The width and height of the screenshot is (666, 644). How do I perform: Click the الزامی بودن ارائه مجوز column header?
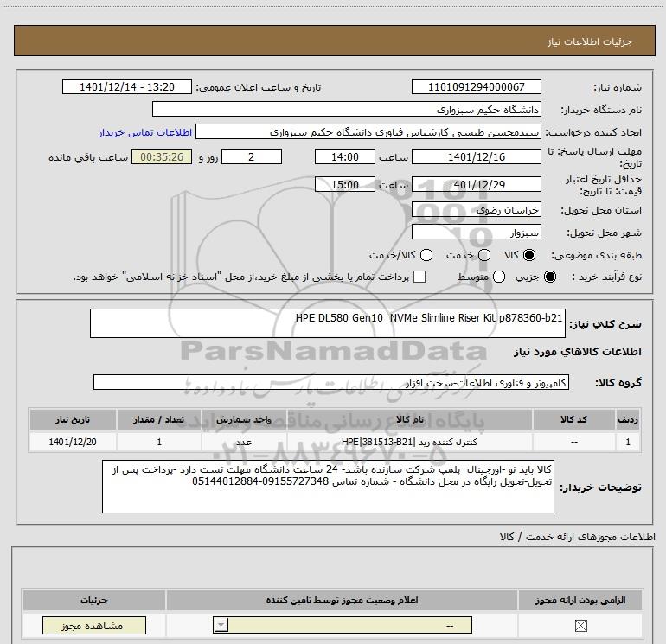pos(580,600)
